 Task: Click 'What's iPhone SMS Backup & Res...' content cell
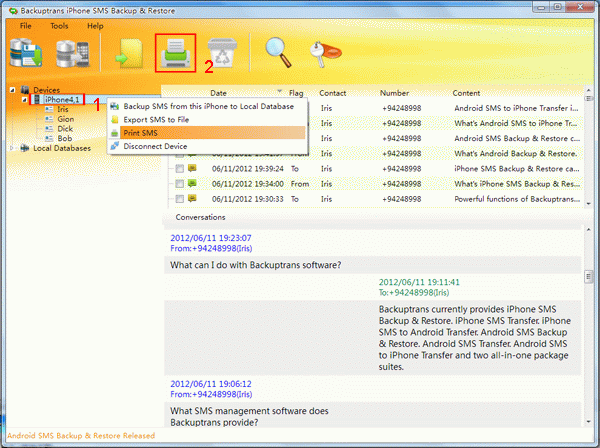click(x=517, y=184)
